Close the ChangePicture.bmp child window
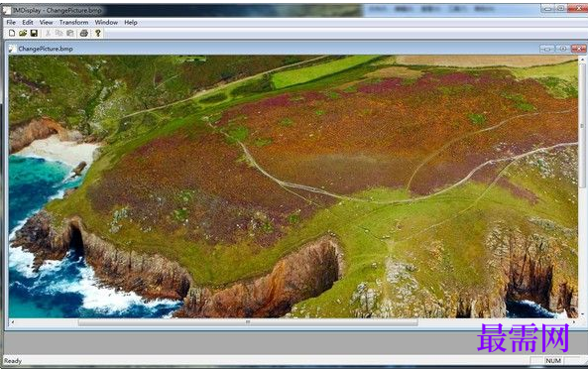 [x=578, y=49]
